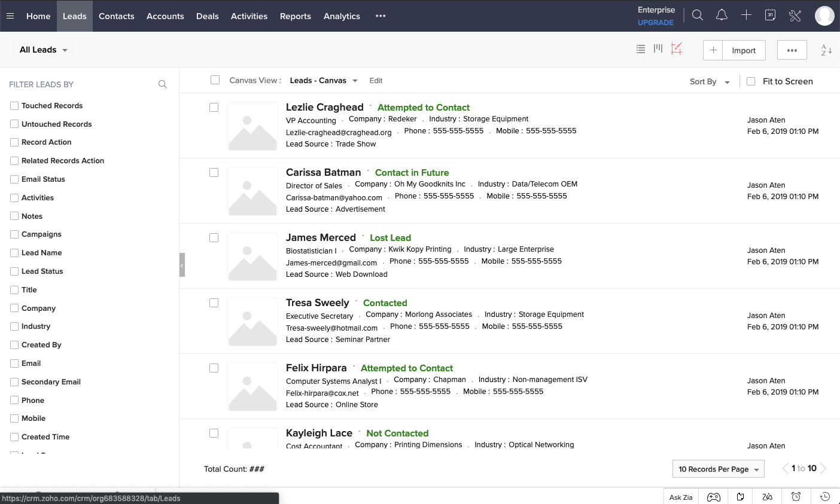Select the canvas view icon
The height and width of the screenshot is (504, 840).
(677, 49)
